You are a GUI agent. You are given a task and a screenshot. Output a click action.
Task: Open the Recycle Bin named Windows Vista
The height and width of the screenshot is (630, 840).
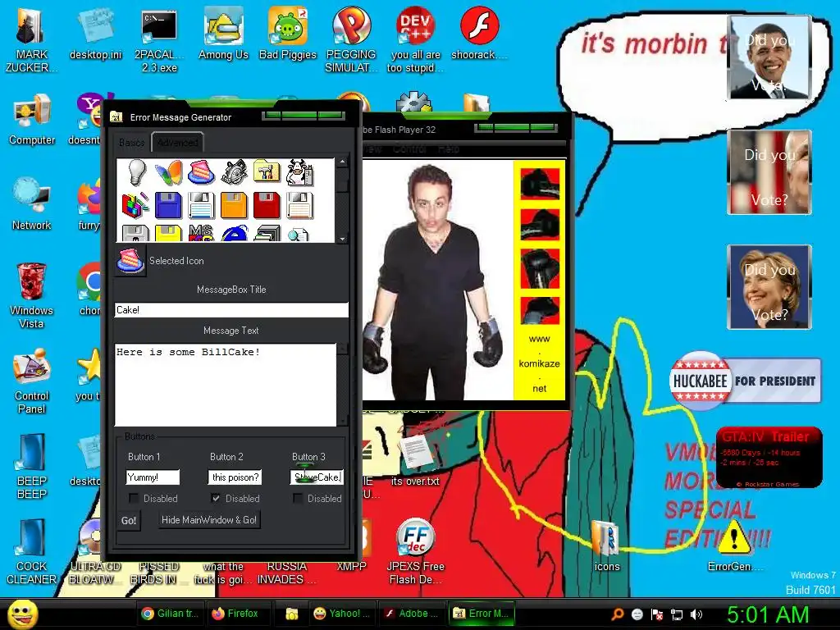pos(31,295)
